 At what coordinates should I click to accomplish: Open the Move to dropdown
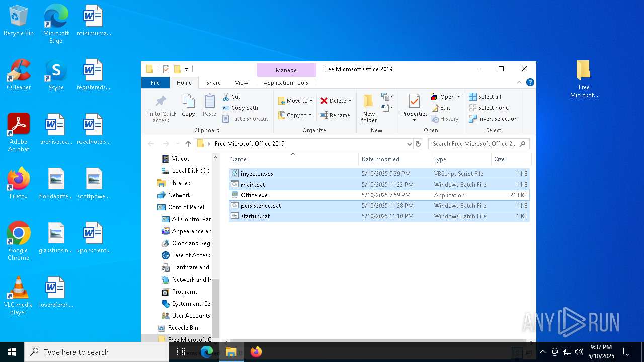click(x=295, y=101)
